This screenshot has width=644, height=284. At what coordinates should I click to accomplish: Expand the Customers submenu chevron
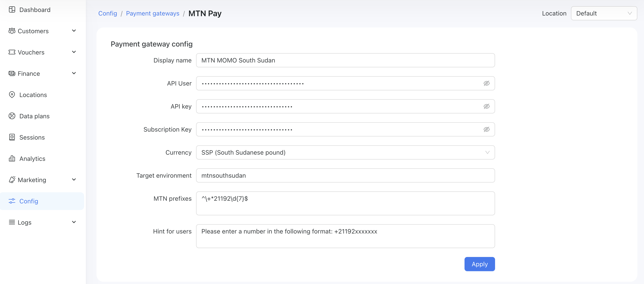point(74,31)
